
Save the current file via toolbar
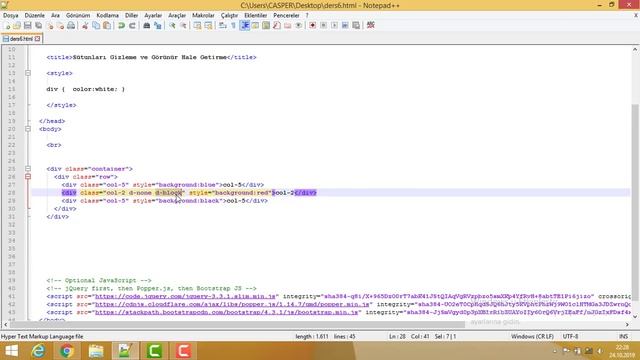click(28, 25)
